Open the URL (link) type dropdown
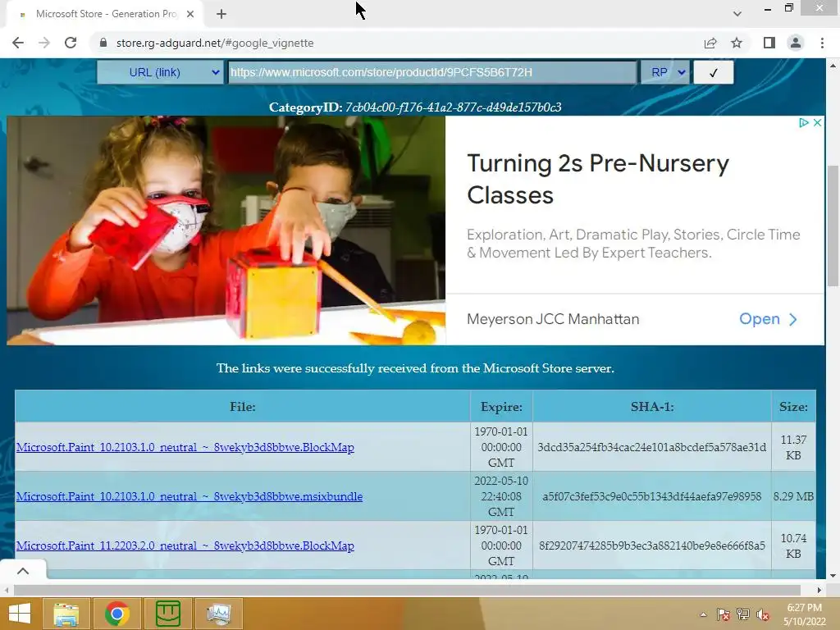 coord(160,72)
